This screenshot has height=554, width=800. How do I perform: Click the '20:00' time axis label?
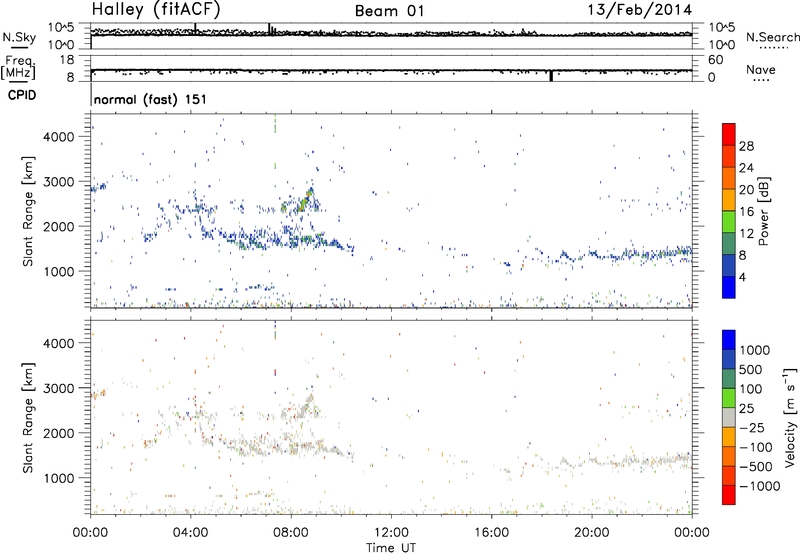pyautogui.click(x=591, y=533)
